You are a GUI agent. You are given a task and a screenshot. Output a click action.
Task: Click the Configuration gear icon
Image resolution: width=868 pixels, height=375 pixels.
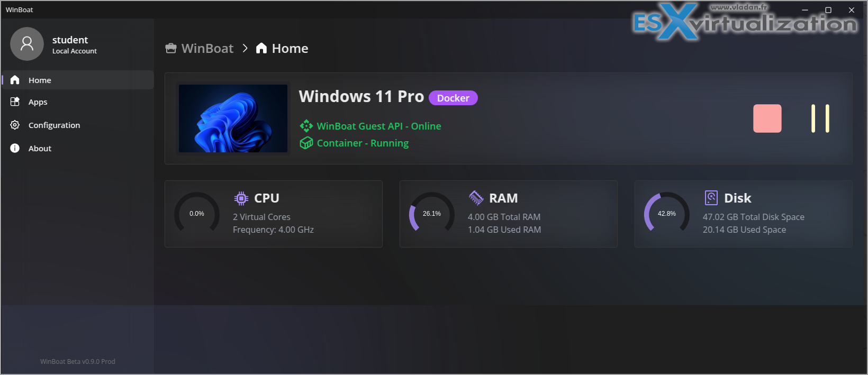pos(15,125)
